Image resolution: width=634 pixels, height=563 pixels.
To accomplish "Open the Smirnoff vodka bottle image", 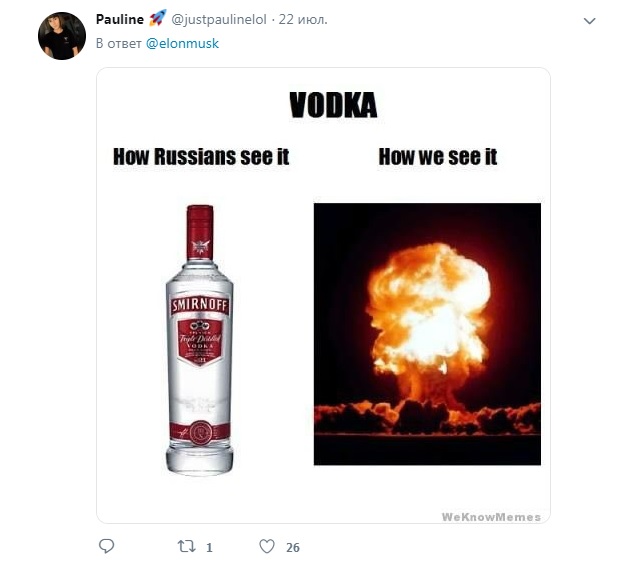I will point(200,340).
